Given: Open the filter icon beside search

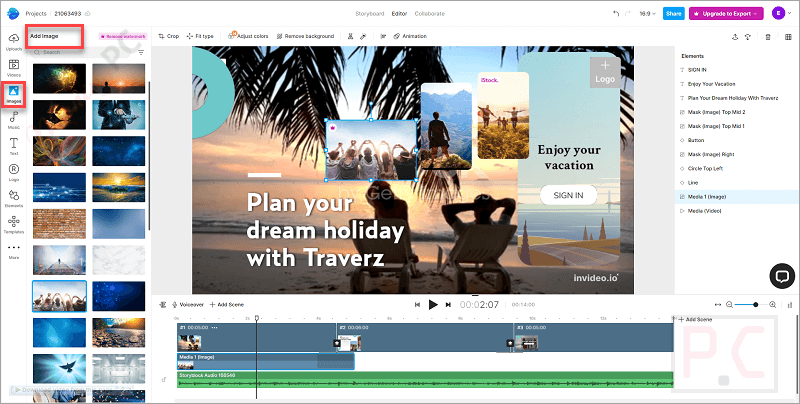Looking at the screenshot, I should pyautogui.click(x=141, y=53).
